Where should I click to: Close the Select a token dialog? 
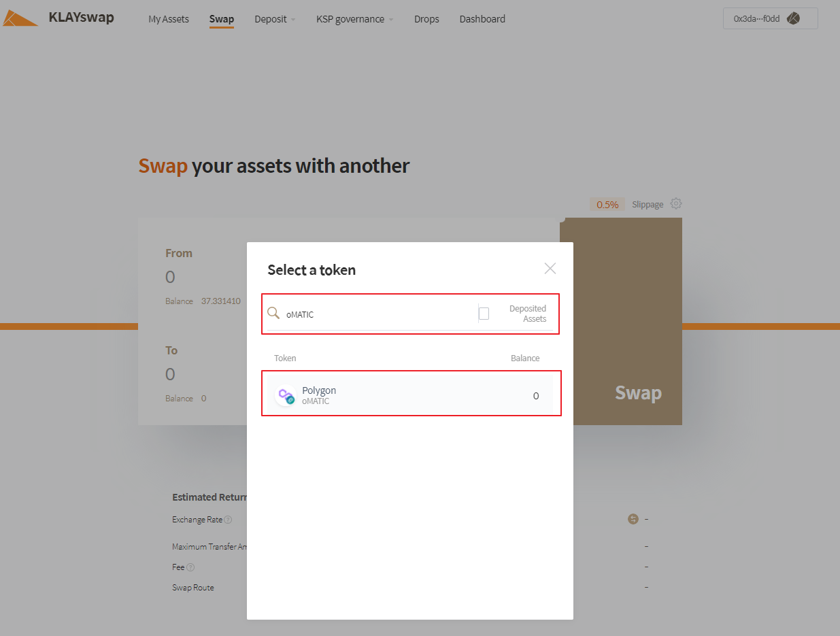550,269
